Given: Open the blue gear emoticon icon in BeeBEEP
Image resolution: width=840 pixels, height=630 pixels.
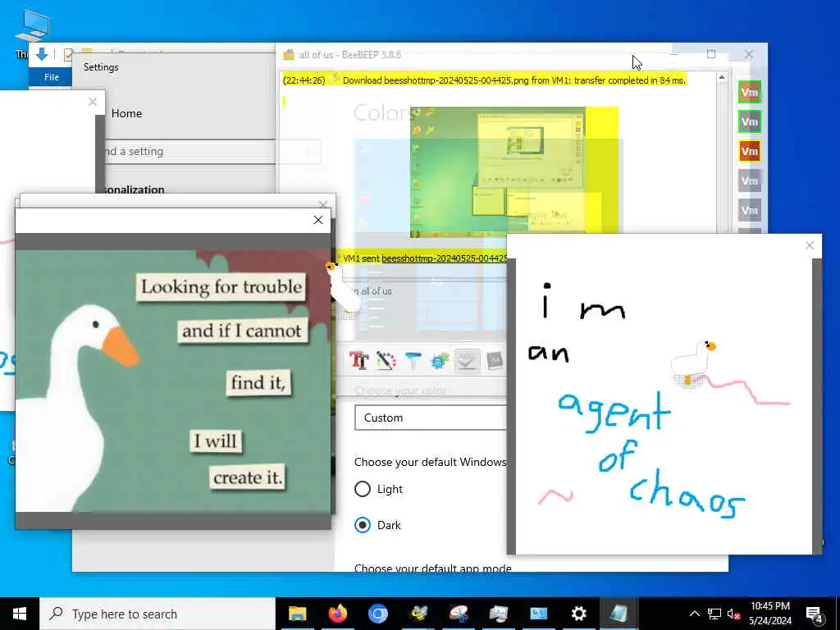Looking at the screenshot, I should pos(440,361).
